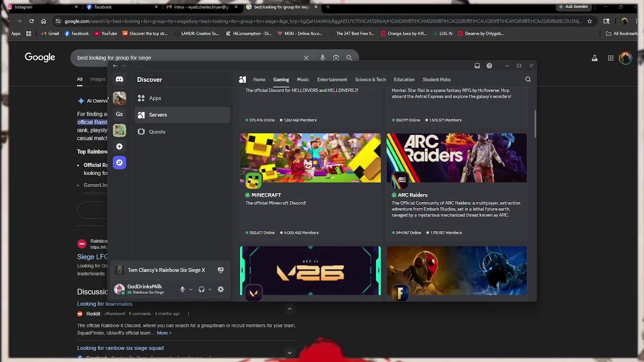This screenshot has height=362, width=644.
Task: Collapse discussions with the up chevron
Action: (x=290, y=309)
